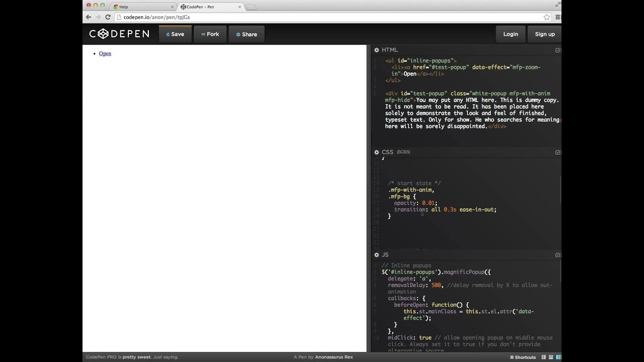Click 'delegate: 'a',' line in JS
Image resolution: width=644 pixels, height=362 pixels.
tap(410, 279)
